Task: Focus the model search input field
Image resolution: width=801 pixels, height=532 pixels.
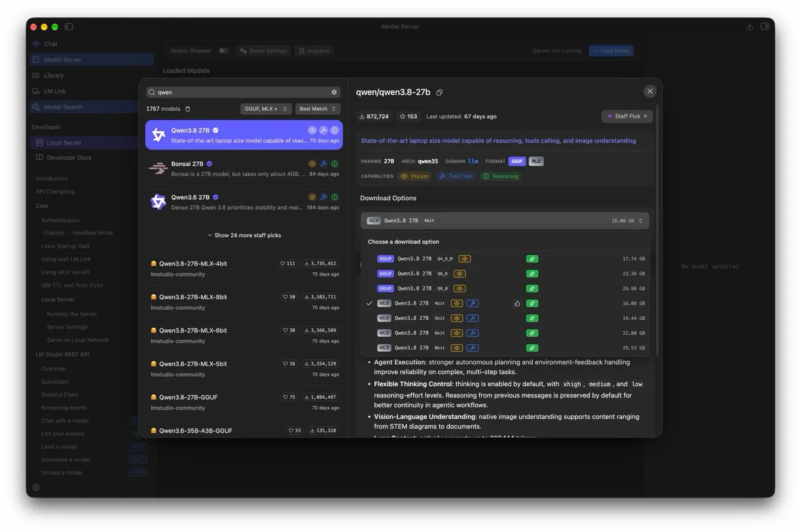Action: coord(243,92)
